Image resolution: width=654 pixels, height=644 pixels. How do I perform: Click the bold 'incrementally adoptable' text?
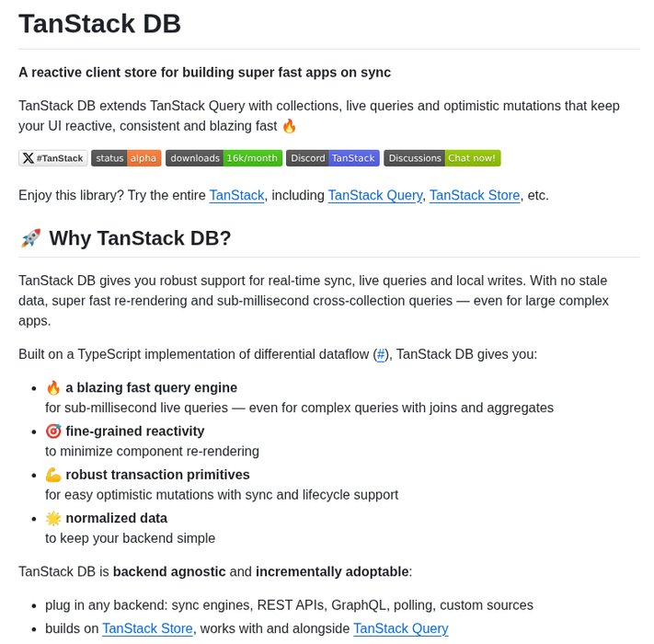[332, 572]
